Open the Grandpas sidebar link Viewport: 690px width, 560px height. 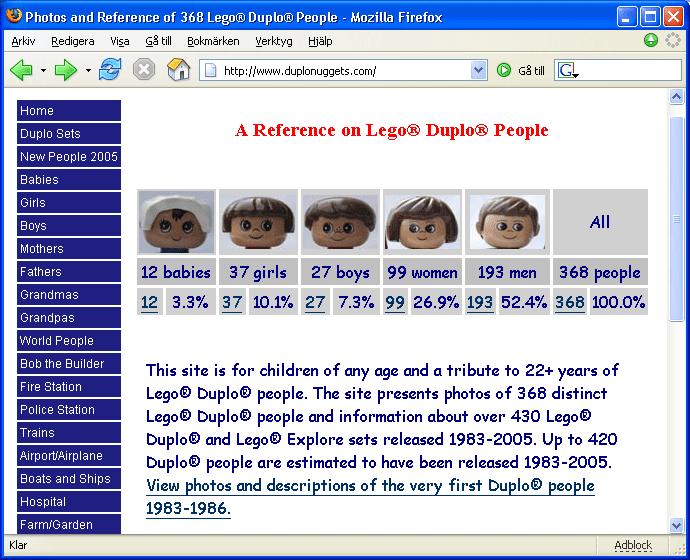tap(69, 318)
